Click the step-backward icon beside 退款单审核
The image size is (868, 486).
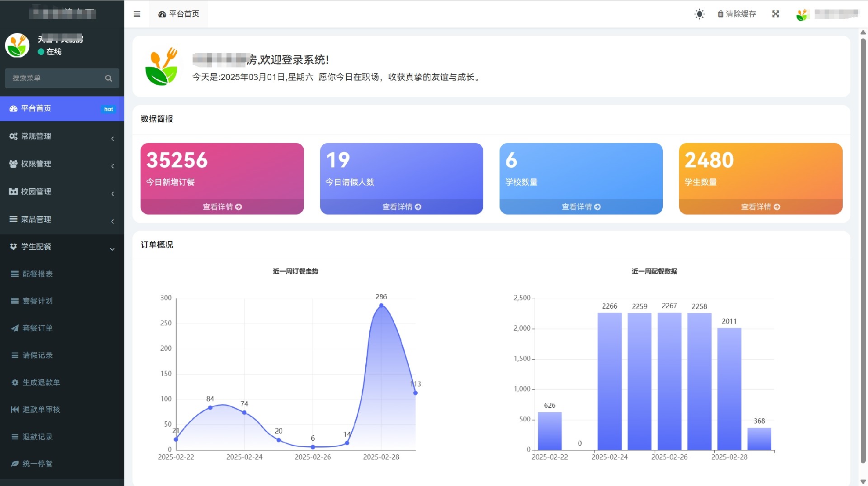coord(15,410)
